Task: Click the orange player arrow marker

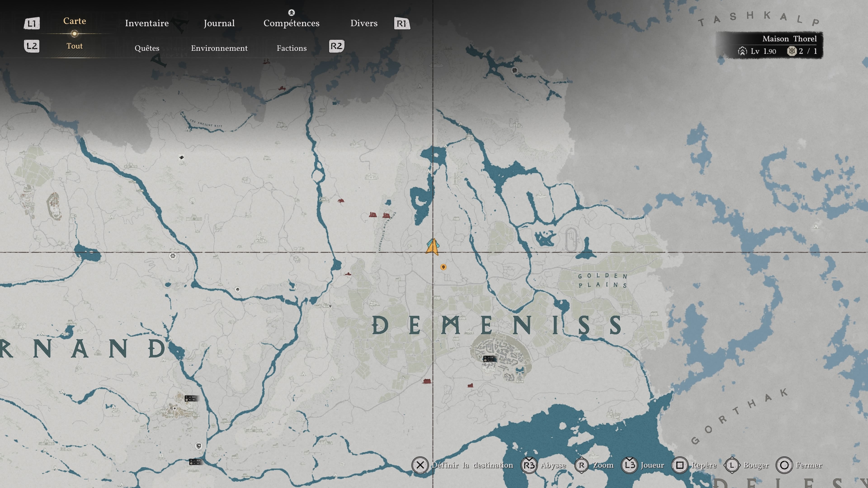Action: (433, 247)
